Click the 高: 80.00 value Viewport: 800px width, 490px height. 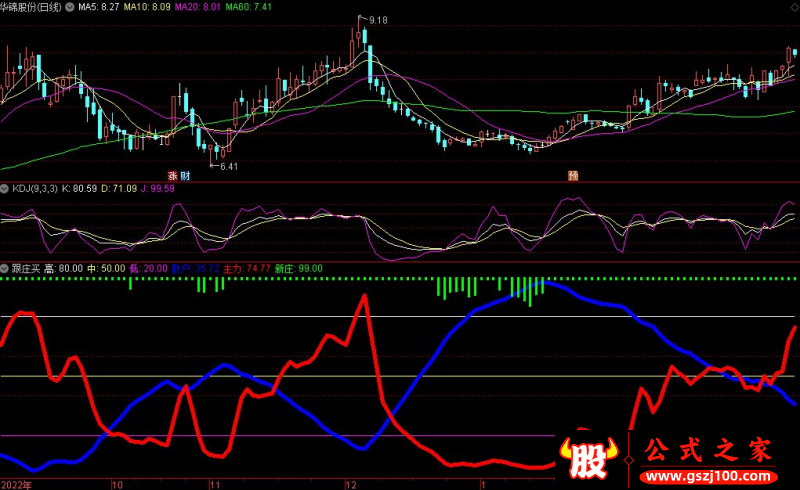[64, 268]
